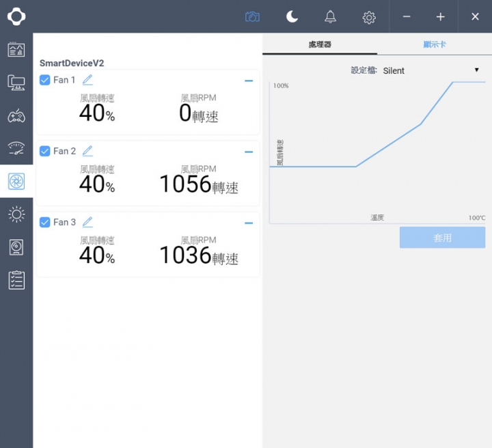
Task: Open the My PC sidebar icon
Action: coord(16,83)
